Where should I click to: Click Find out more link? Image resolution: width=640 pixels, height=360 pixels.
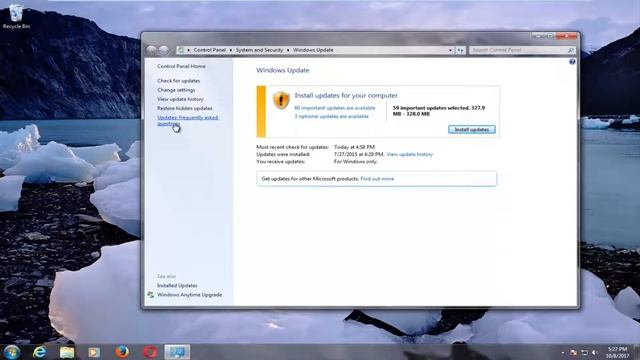point(377,179)
